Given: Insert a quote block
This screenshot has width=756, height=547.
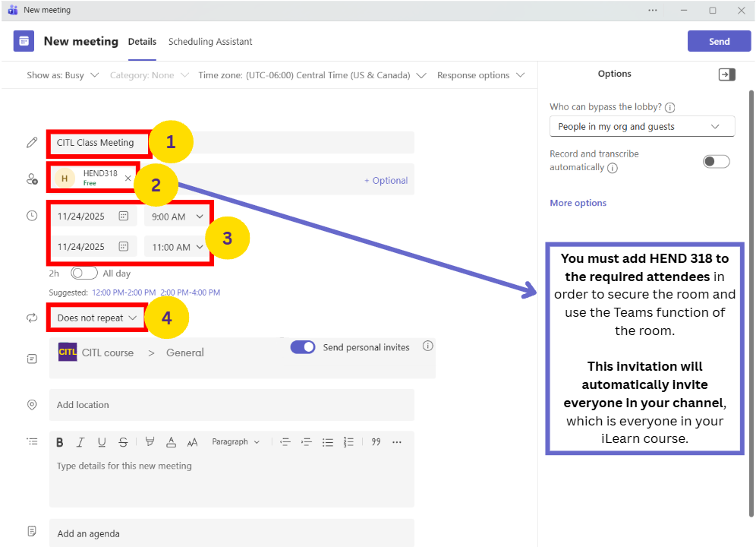Looking at the screenshot, I should [376, 442].
